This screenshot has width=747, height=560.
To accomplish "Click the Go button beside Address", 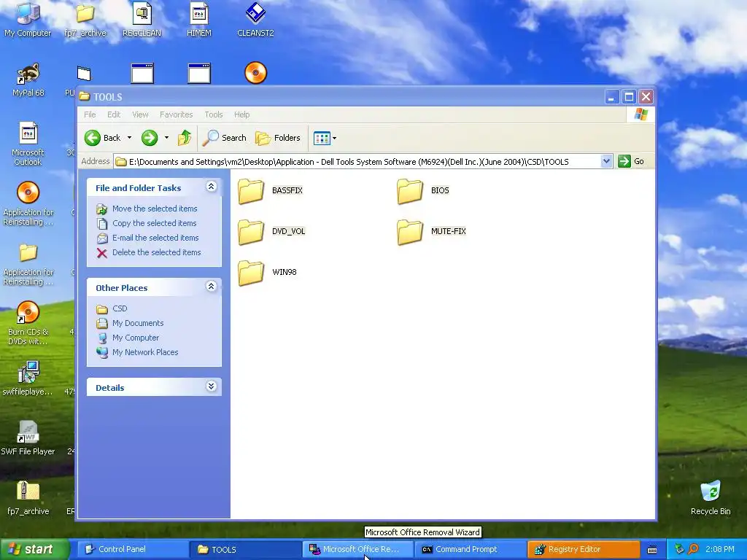I will [x=631, y=161].
